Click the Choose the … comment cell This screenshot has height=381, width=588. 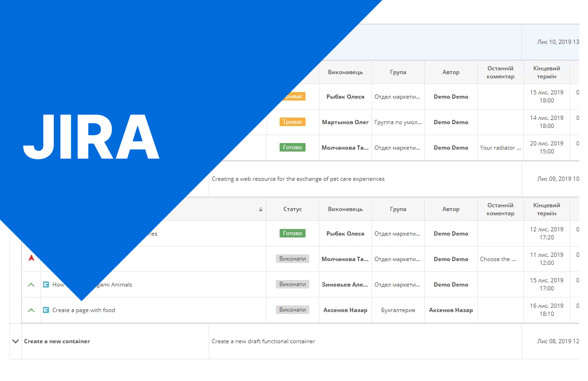(498, 259)
